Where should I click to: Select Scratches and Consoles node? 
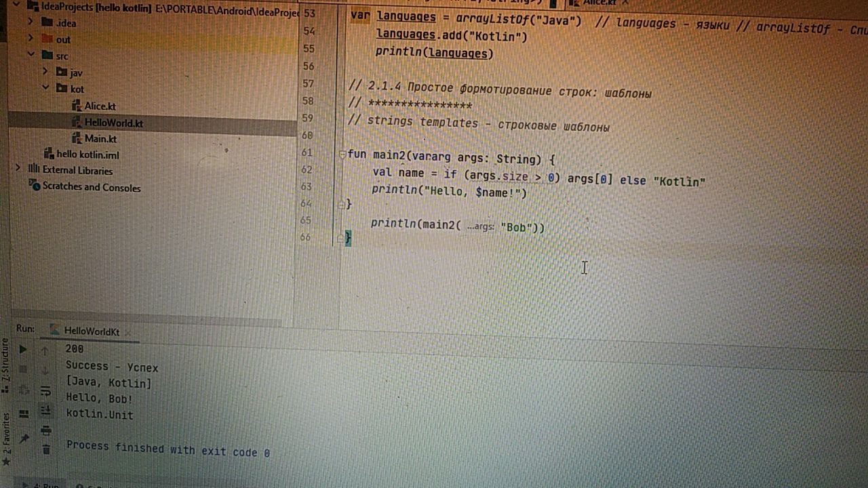coord(92,187)
